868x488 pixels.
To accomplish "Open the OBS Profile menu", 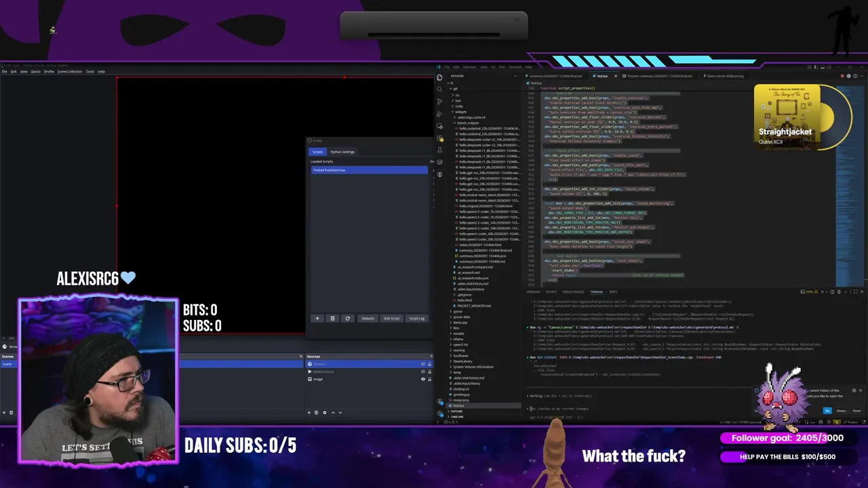I will (49, 71).
